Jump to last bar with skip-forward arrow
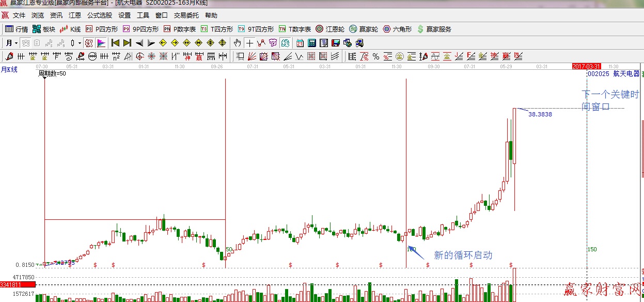The height and width of the screenshot is (302, 644). coord(127,43)
